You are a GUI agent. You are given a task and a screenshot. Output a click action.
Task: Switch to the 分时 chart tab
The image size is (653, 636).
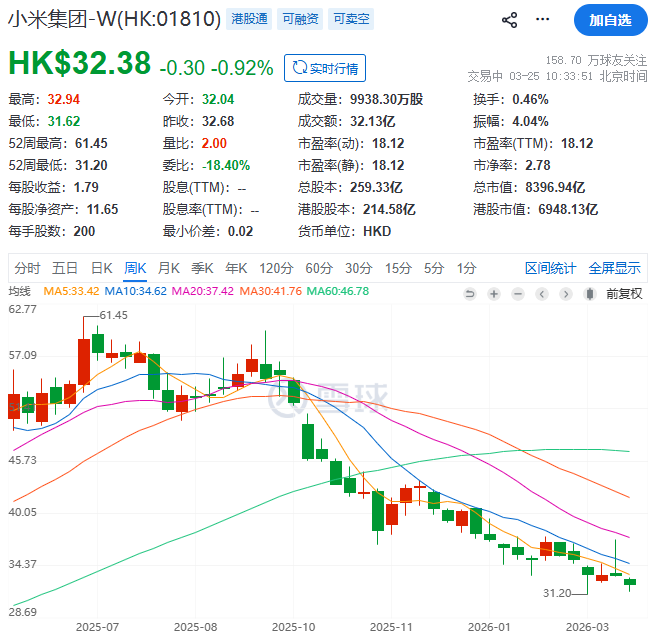(x=27, y=268)
